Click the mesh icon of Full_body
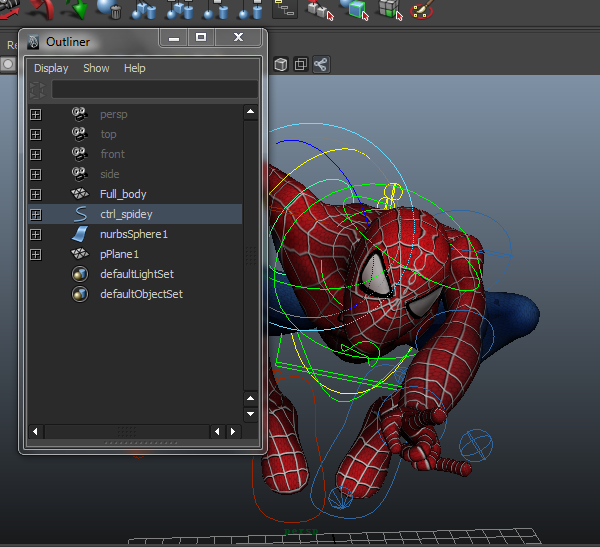 click(80, 194)
